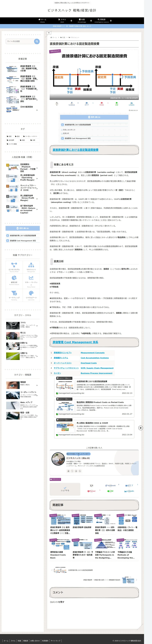Click 利用規約 in the footer menu
152x644 pixels.
pyautogui.click(x=45, y=641)
